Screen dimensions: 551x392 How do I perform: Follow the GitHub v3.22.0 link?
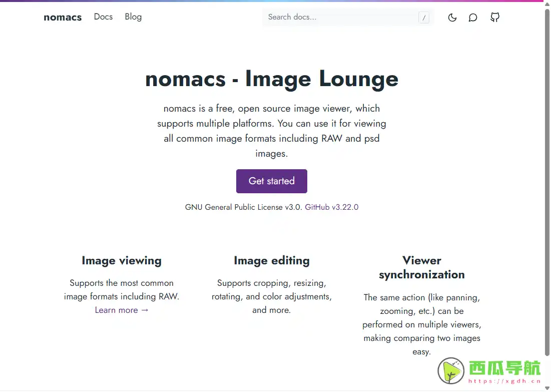pyautogui.click(x=332, y=207)
